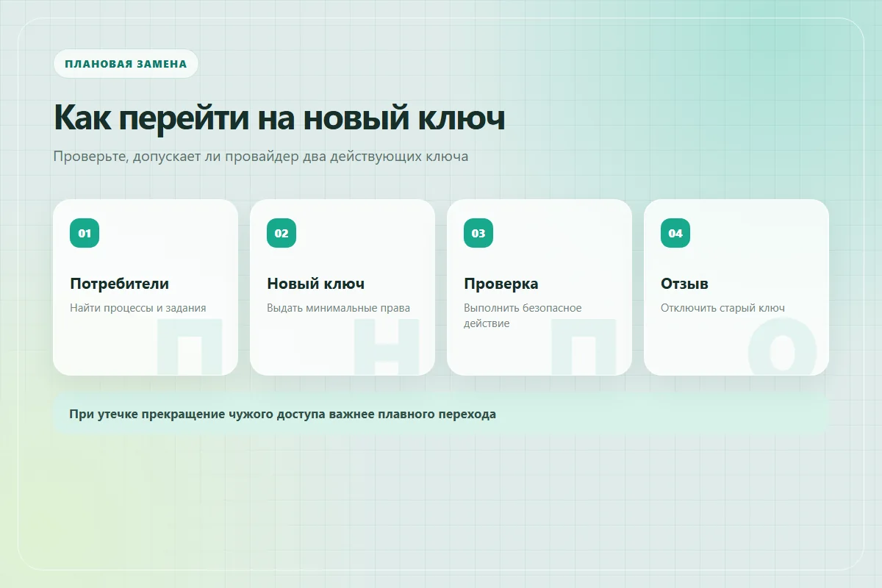Screen dimensions: 882x588
Task: Click the step badge 02
Action: tap(282, 233)
